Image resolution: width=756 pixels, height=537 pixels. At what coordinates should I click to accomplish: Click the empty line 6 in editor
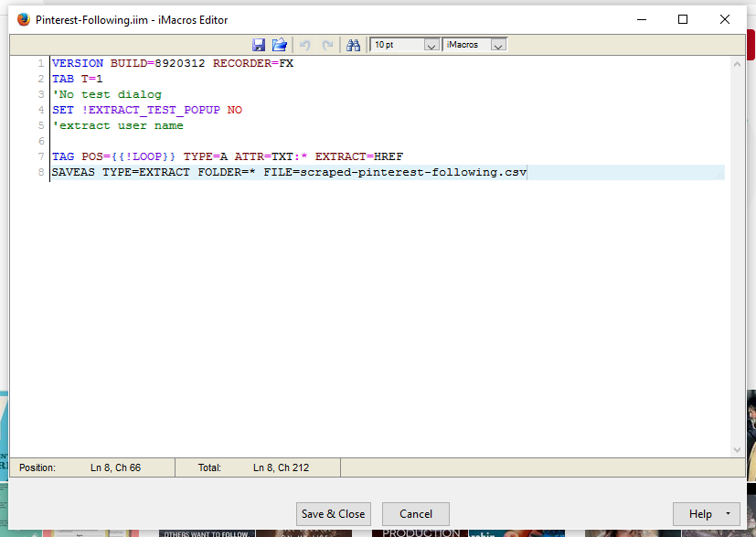(x=274, y=141)
